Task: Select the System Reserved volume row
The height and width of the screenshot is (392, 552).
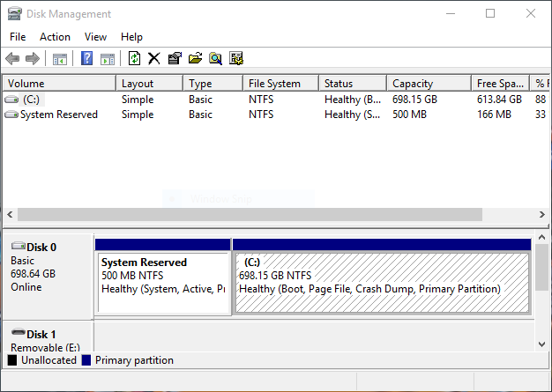Action: 275,115
